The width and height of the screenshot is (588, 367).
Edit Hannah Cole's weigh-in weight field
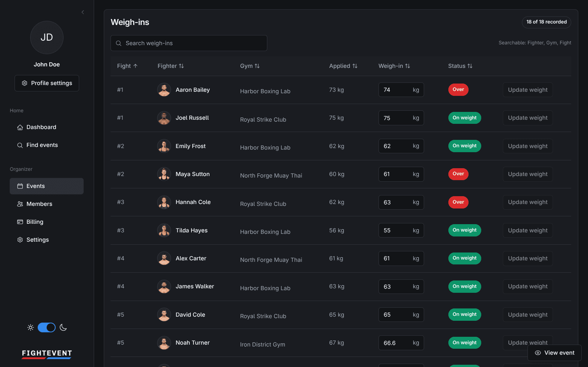[401, 202]
